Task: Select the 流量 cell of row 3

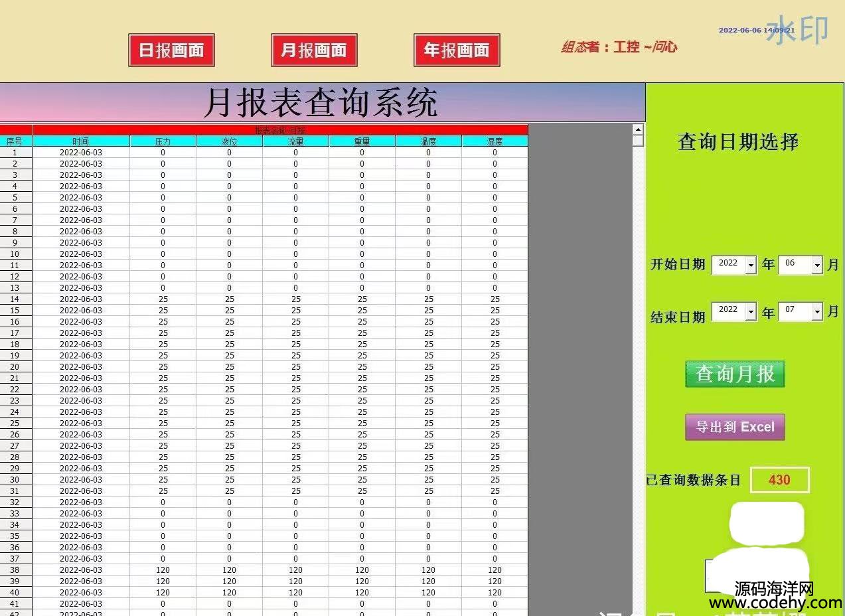Action: point(296,175)
